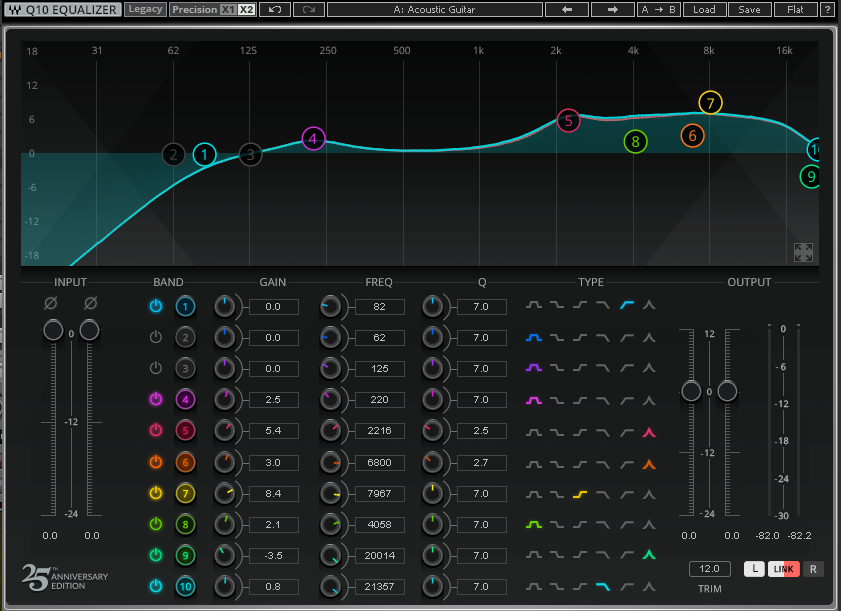Image resolution: width=841 pixels, height=611 pixels.
Task: Toggle the LINK channels button
Action: pos(784,569)
